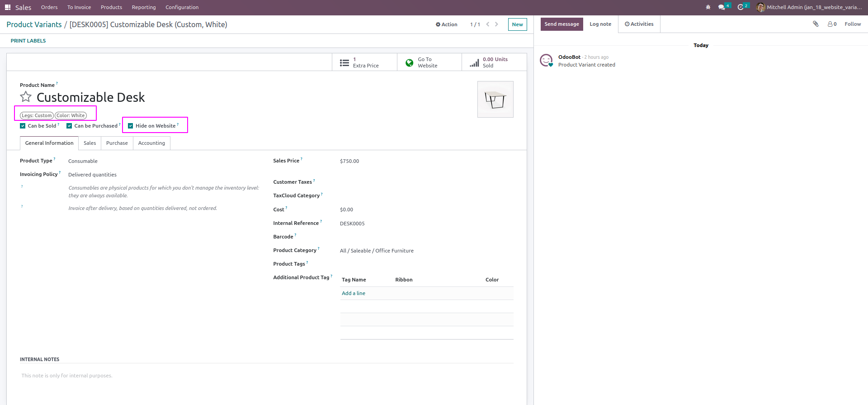Open the apps grid menu icon
This screenshot has height=405, width=868.
coord(8,7)
